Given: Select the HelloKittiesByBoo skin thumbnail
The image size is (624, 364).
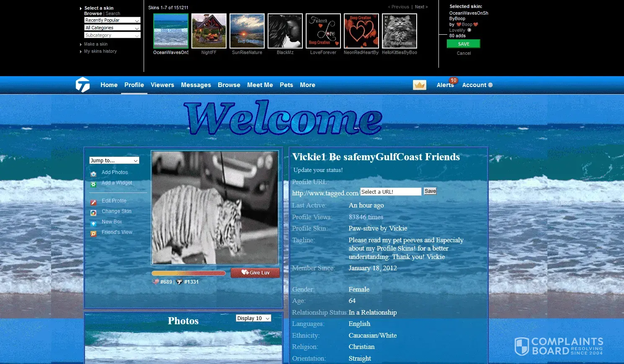Looking at the screenshot, I should [400, 31].
